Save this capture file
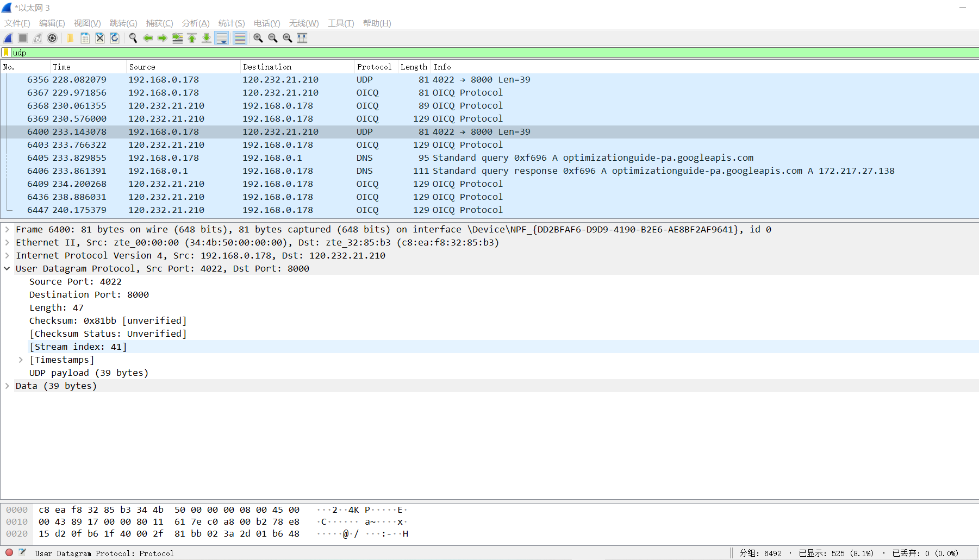 click(85, 38)
